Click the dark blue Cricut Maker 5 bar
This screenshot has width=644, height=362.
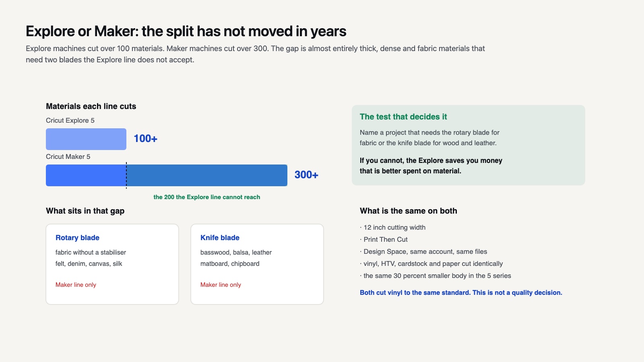167,175
